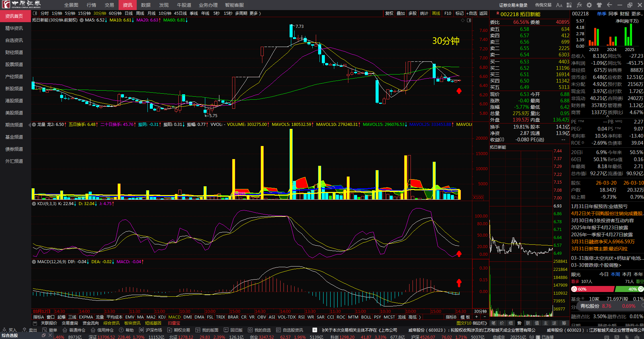
Task: Click the zoom in (+) chart button
Action: click(476, 317)
